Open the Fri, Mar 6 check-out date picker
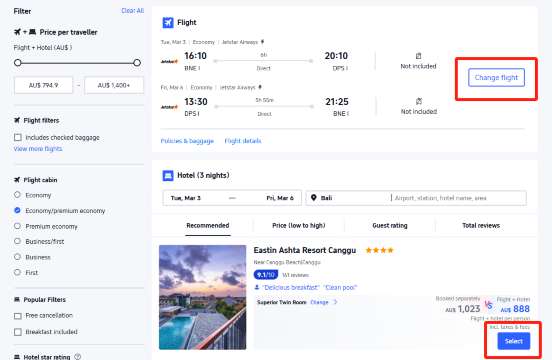The width and height of the screenshot is (552, 360). [x=280, y=198]
